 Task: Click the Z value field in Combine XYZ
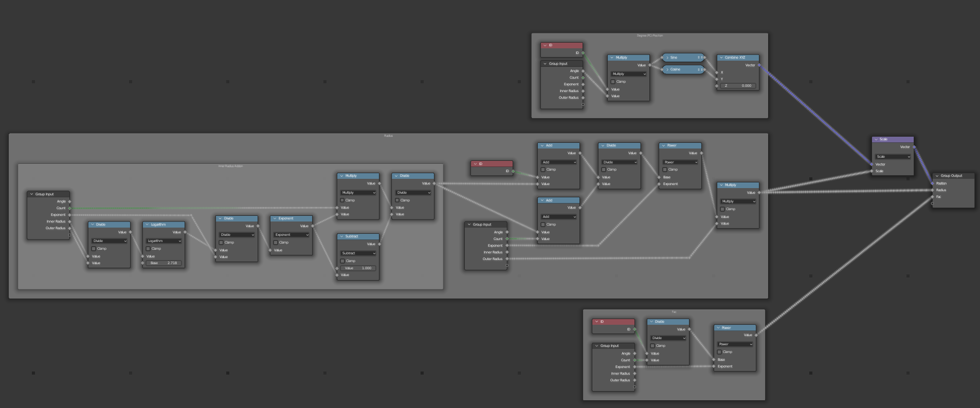tap(738, 86)
